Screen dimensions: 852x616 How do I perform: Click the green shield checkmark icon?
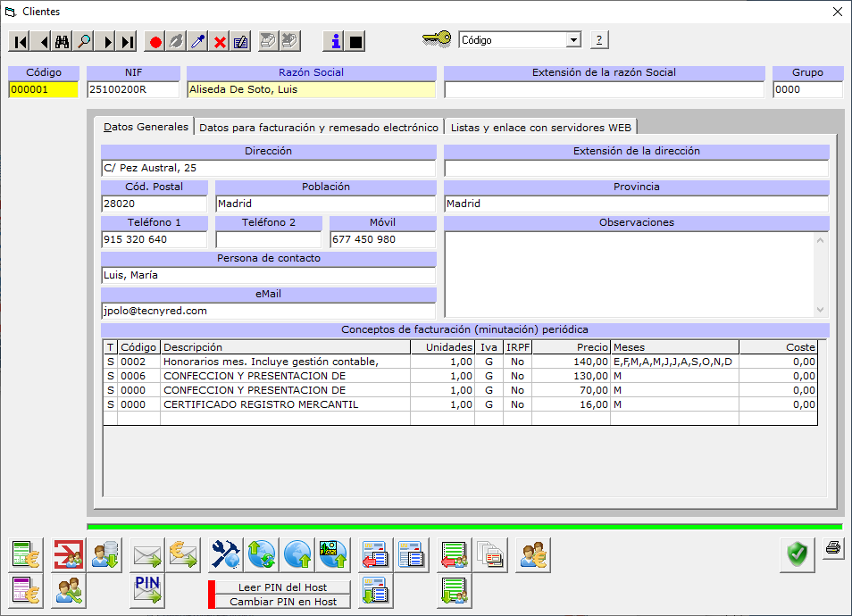[797, 554]
